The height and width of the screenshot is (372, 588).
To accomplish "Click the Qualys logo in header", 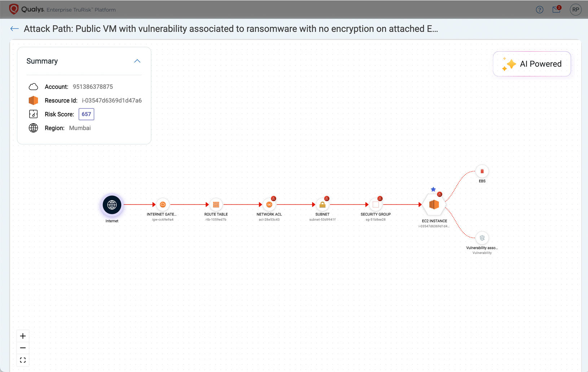I will (x=26, y=9).
